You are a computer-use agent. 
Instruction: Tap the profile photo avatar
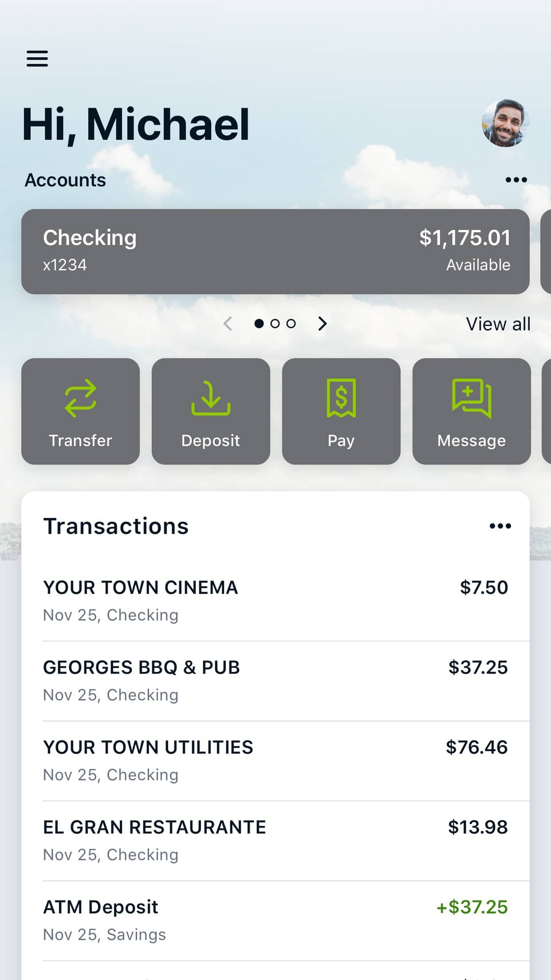[x=505, y=123]
